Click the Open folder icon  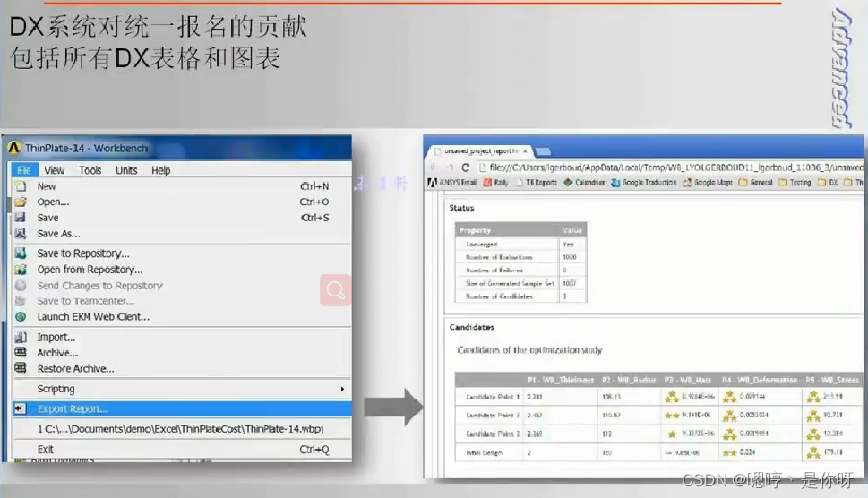point(21,202)
